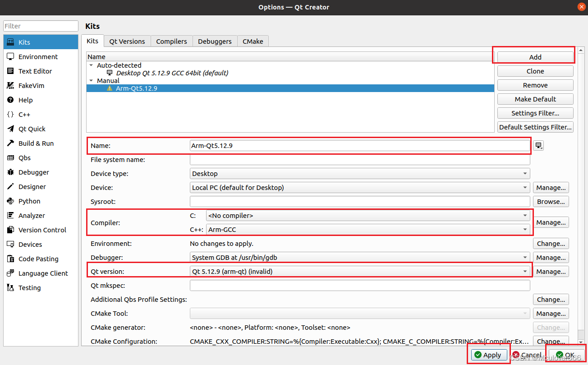The width and height of the screenshot is (588, 365).
Task: Open the Designer category
Action: [41, 186]
